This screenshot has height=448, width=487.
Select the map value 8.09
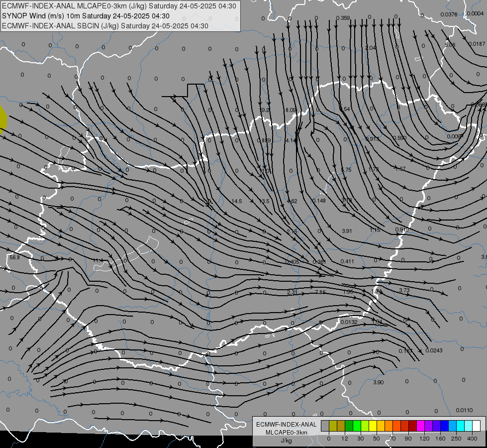point(291,110)
